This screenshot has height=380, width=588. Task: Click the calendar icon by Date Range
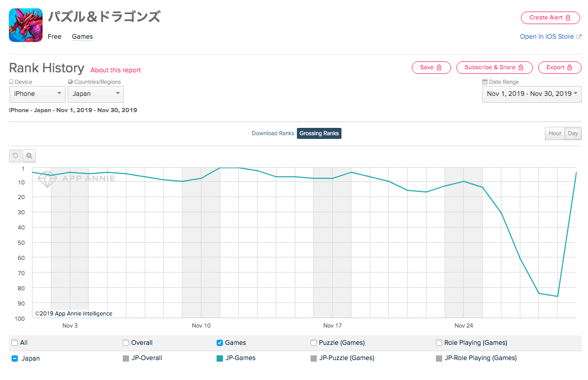point(485,82)
